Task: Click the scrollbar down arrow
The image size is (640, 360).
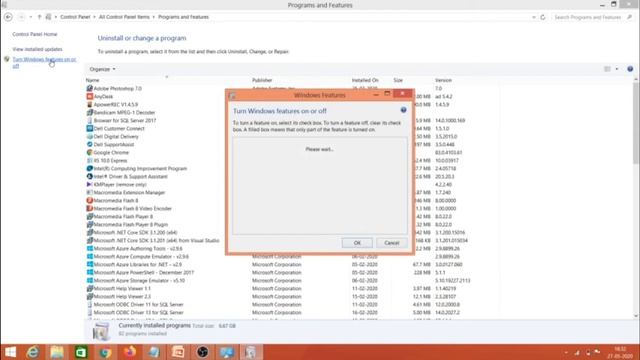Action: 636,316
